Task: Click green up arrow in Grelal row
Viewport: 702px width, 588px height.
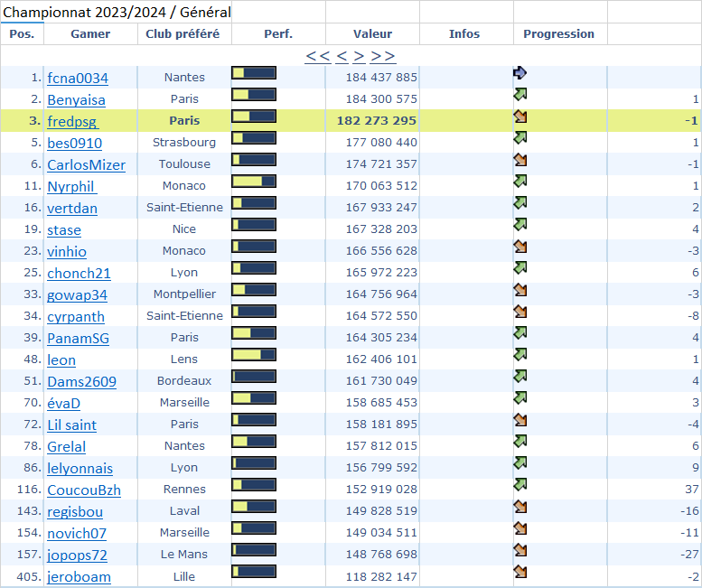Action: (519, 442)
